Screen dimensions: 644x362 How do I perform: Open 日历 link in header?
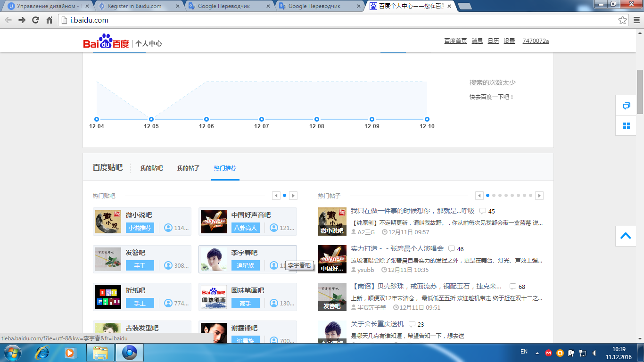[493, 41]
